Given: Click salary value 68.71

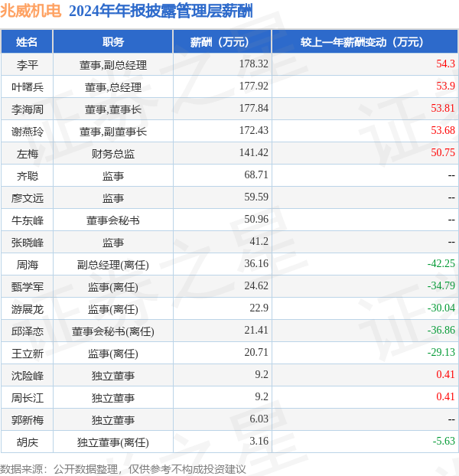Looking at the screenshot, I should 256,174.
